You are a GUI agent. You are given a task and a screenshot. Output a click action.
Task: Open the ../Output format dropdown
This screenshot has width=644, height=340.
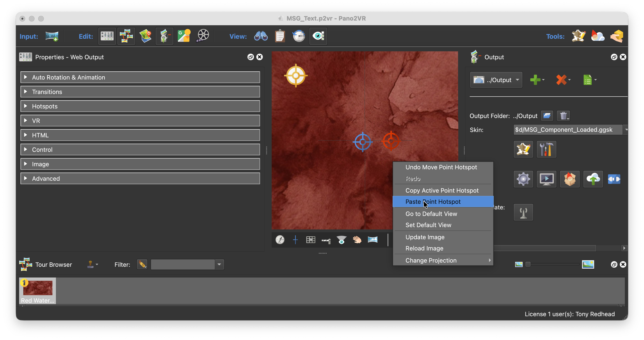coord(496,80)
